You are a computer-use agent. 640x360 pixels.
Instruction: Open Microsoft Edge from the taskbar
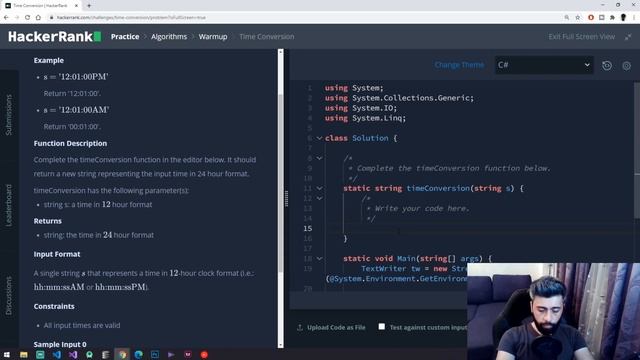click(x=139, y=355)
